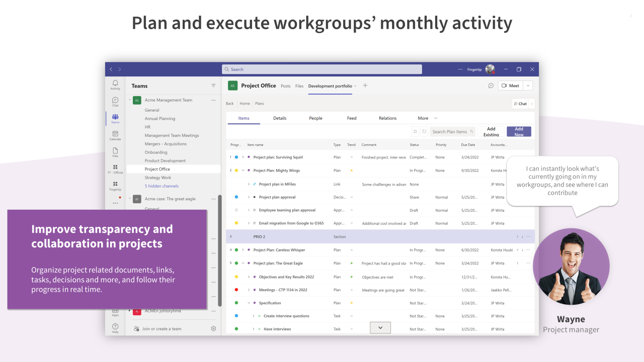Open more actions for Careless Whisper row
Screen dimensions: 644x362
[x=528, y=250]
